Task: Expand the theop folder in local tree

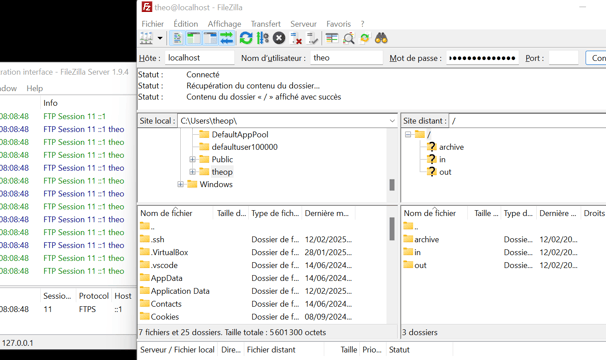Action: pyautogui.click(x=192, y=172)
